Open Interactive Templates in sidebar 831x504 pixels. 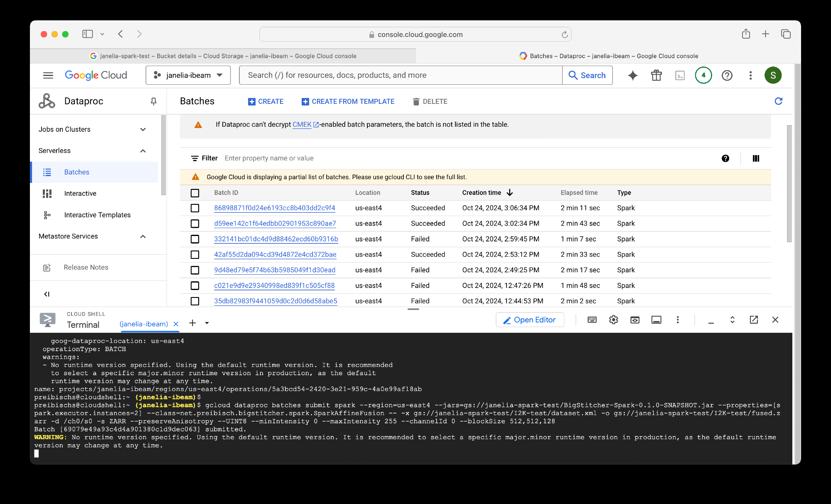tap(97, 215)
